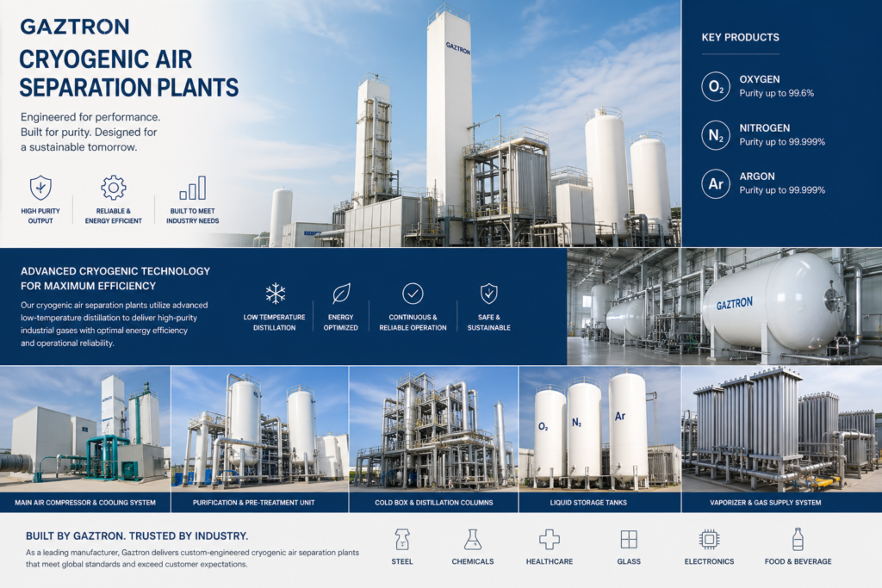This screenshot has height=588, width=882.
Task: Click the Healthcare cross icon
Action: 550,540
